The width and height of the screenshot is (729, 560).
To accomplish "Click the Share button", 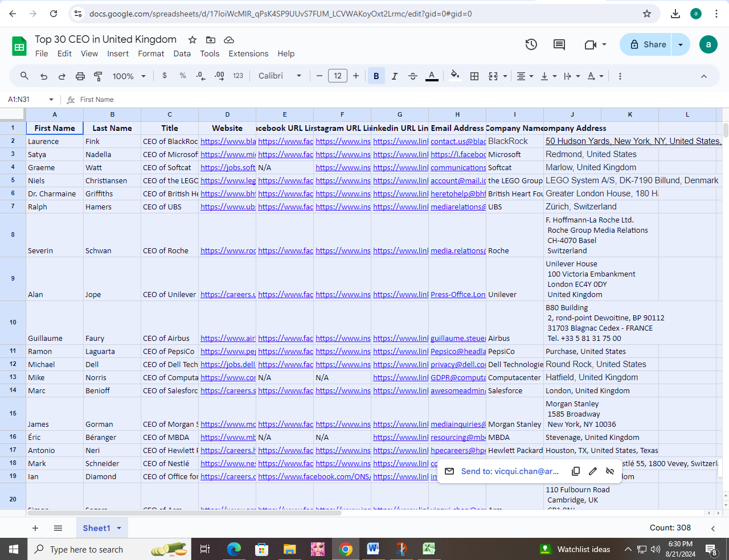I will click(647, 44).
